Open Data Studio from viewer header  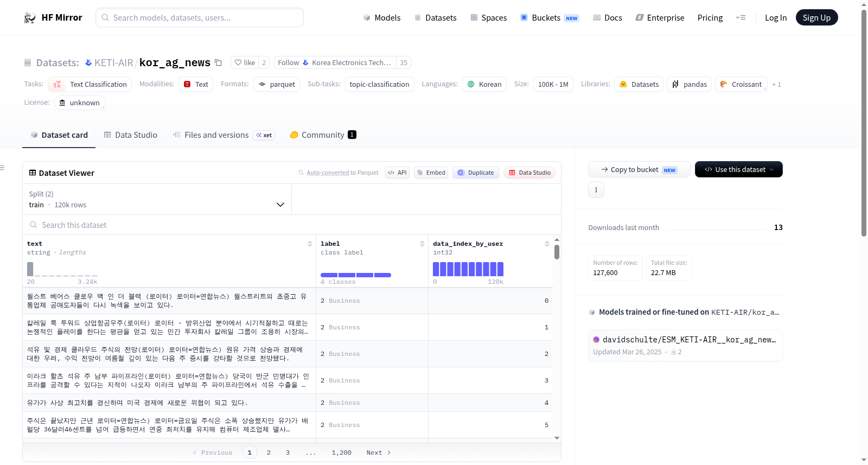pos(529,173)
